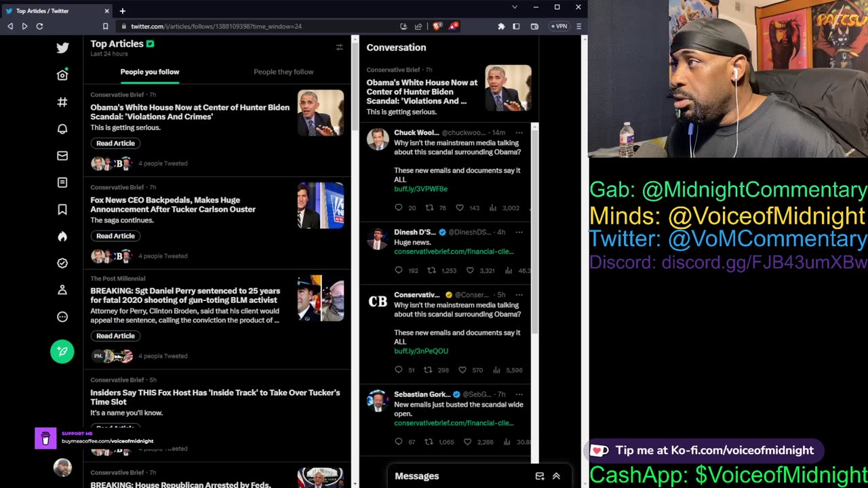Image resolution: width=868 pixels, height=488 pixels.
Task: Open Top Articles filter settings icon
Action: 339,47
